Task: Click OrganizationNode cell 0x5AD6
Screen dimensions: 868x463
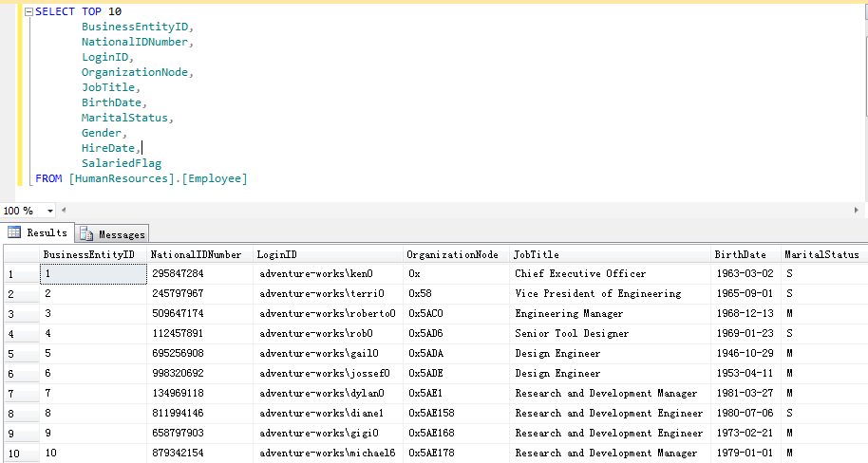Action: pos(456,334)
